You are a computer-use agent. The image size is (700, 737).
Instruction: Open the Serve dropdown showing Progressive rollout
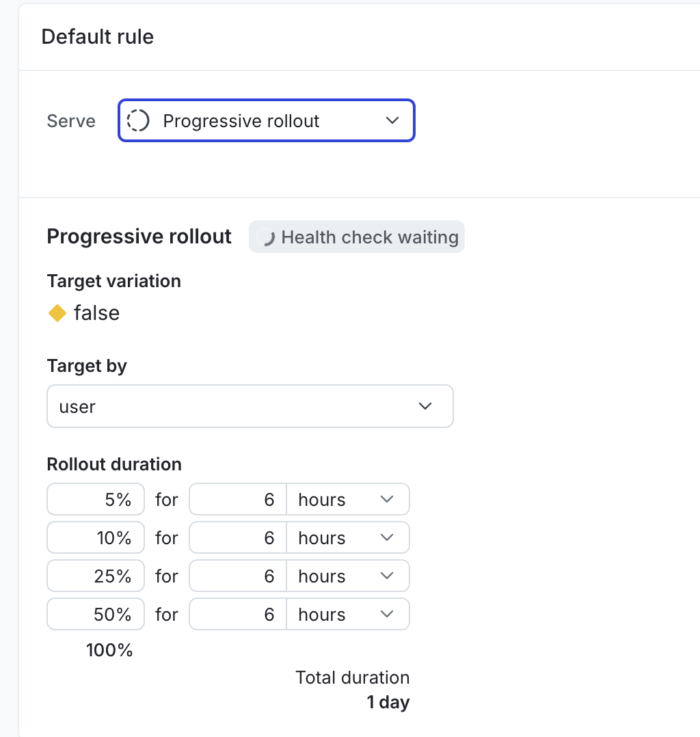tap(266, 120)
